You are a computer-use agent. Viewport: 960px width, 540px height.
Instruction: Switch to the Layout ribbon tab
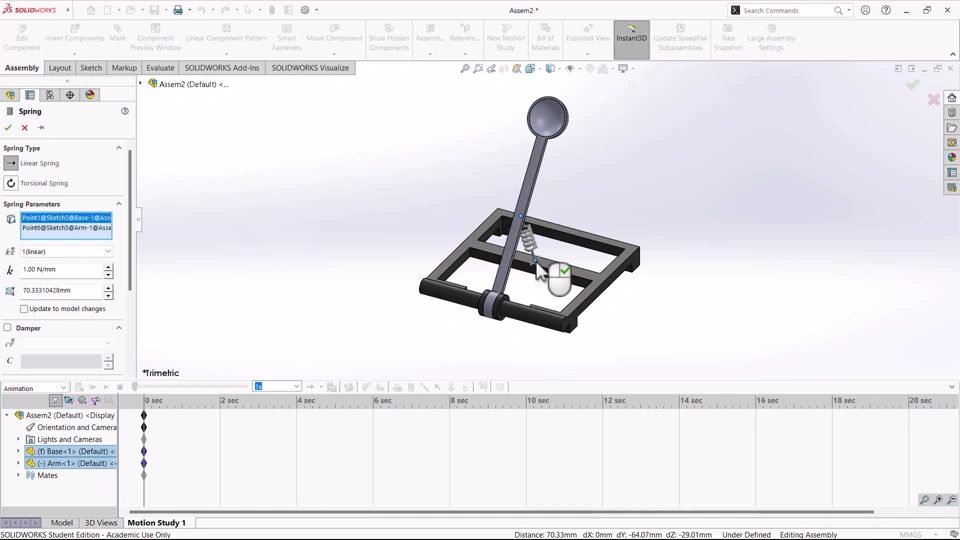[60, 68]
